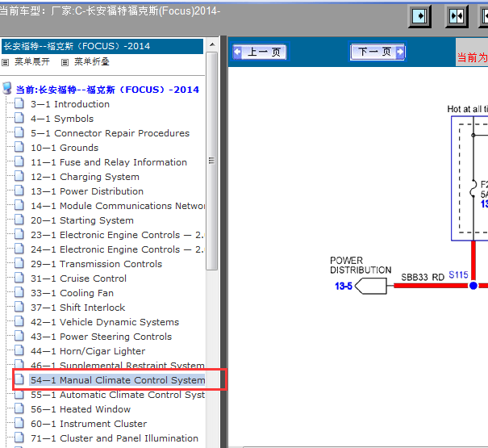This screenshot has height=448, width=488.
Task: Open 13—1 Power Distribution
Action: click(87, 191)
